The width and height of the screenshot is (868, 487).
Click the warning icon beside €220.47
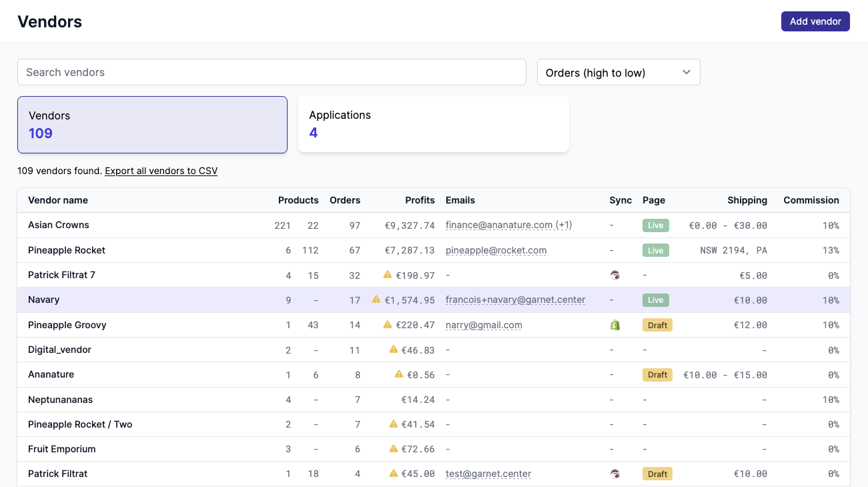(388, 324)
